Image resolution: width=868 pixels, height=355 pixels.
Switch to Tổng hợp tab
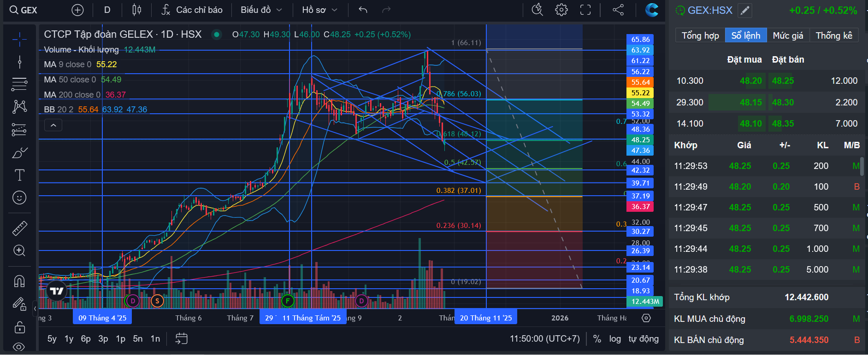[x=700, y=35]
